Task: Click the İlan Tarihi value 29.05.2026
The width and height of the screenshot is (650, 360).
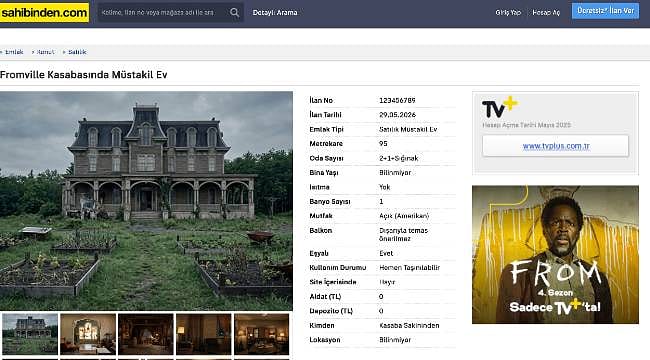Action: tap(397, 114)
